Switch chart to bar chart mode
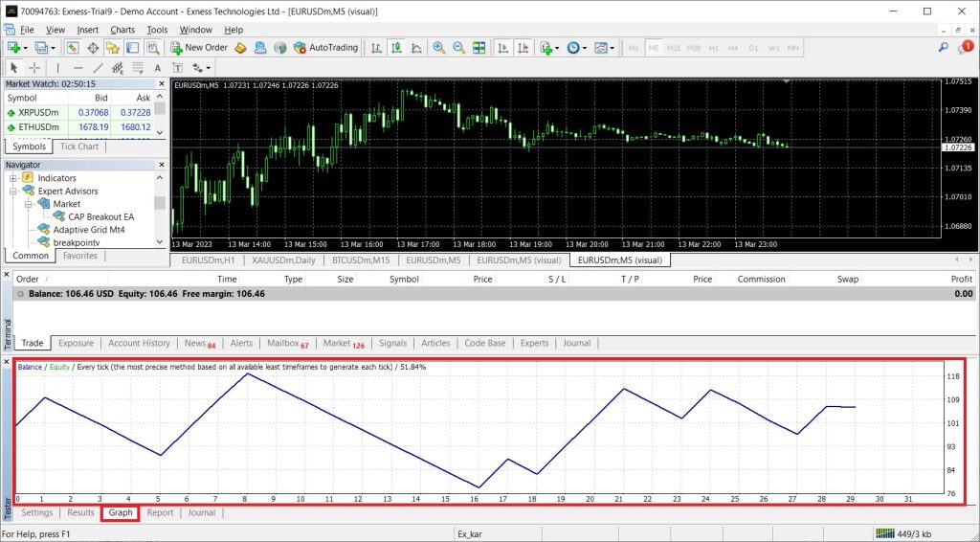 coord(376,48)
